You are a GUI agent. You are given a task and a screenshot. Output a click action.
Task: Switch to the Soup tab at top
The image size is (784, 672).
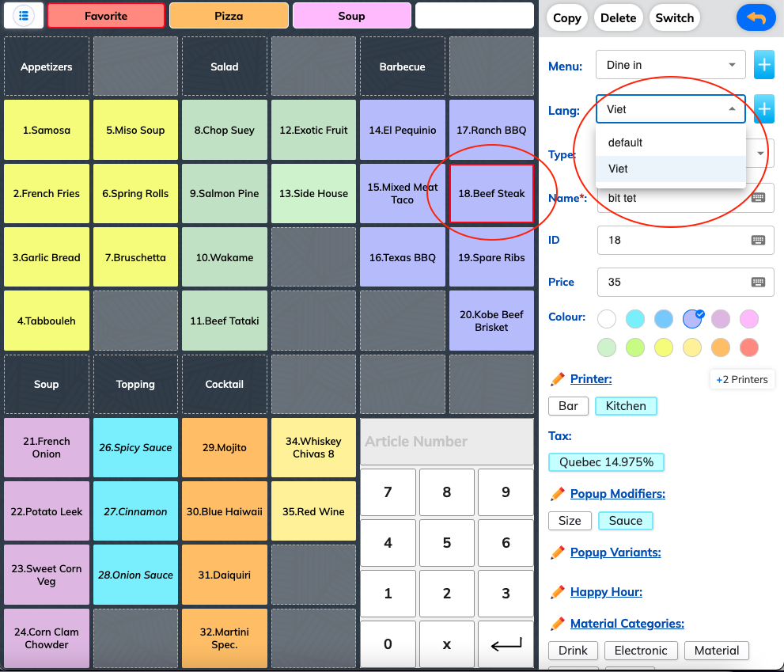click(352, 16)
